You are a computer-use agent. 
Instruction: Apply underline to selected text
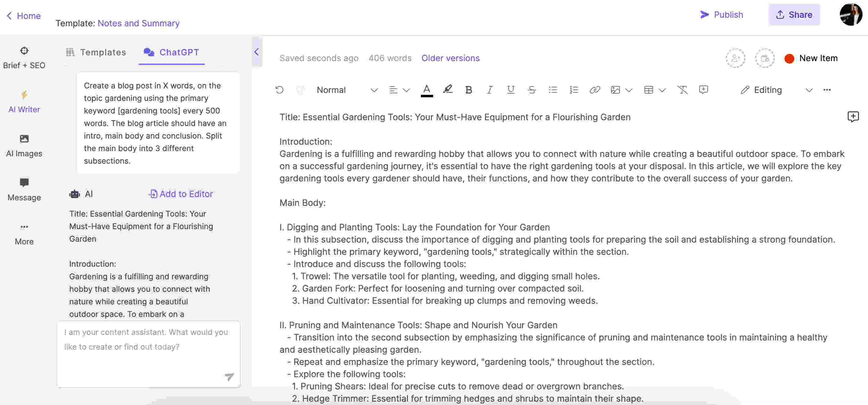(510, 90)
